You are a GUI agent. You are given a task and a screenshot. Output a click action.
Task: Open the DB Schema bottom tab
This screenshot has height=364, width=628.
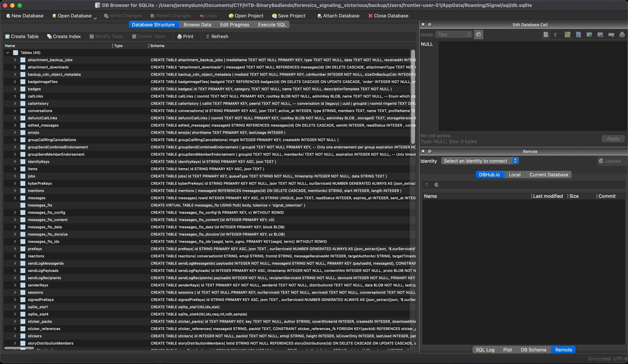tap(533, 349)
